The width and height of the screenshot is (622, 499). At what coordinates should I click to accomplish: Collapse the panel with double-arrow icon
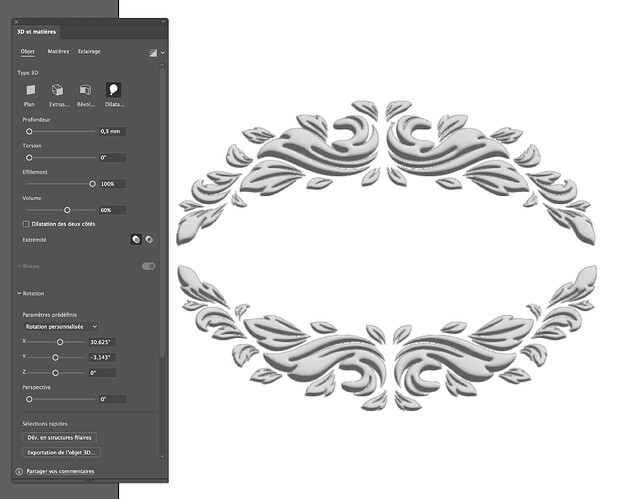tap(163, 22)
